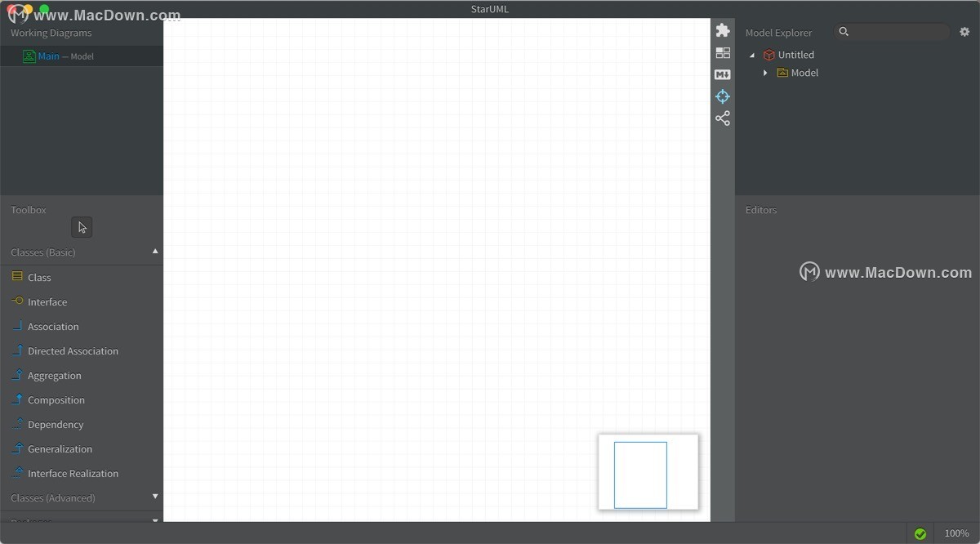Select the Interface tool
This screenshot has height=544, width=980.
(x=82, y=302)
